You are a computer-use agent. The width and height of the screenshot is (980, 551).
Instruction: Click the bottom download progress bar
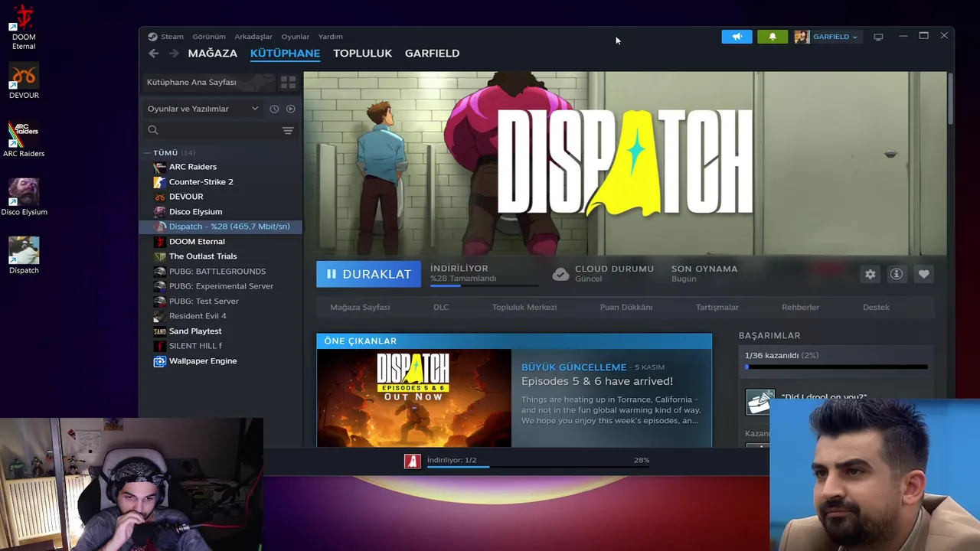(538, 466)
